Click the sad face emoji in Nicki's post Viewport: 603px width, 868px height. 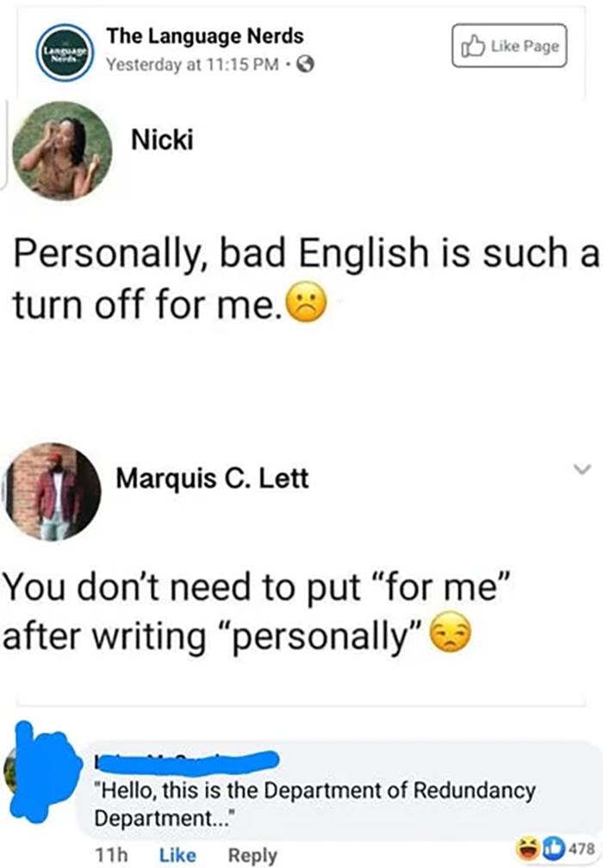(x=306, y=303)
